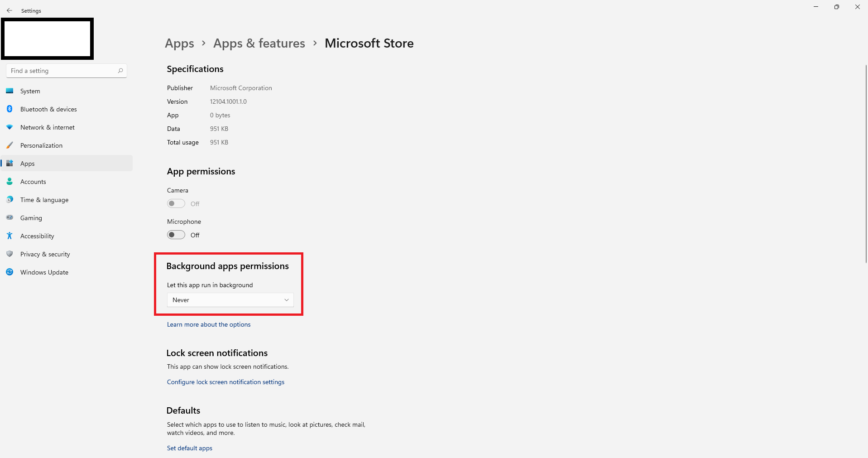The width and height of the screenshot is (868, 458).
Task: Open Configure lock screen notification settings link
Action: (x=225, y=382)
